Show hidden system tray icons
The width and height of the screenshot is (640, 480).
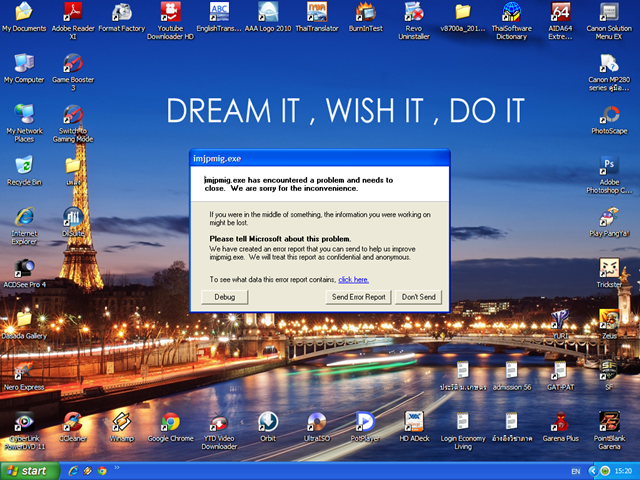pyautogui.click(x=593, y=471)
